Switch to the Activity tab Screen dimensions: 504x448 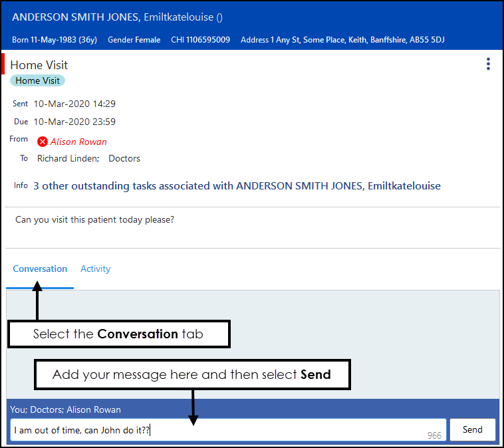95,269
